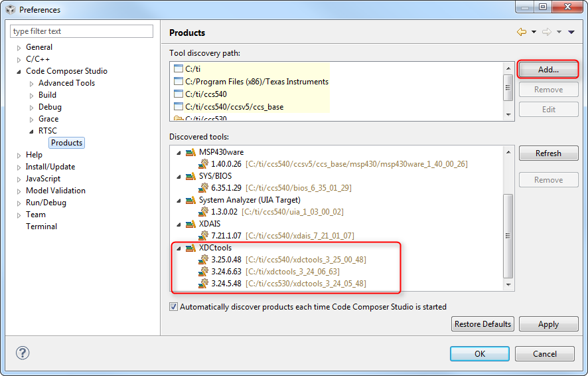588x376 pixels.
Task: Click the Add... button for tool discovery path
Action: 548,70
